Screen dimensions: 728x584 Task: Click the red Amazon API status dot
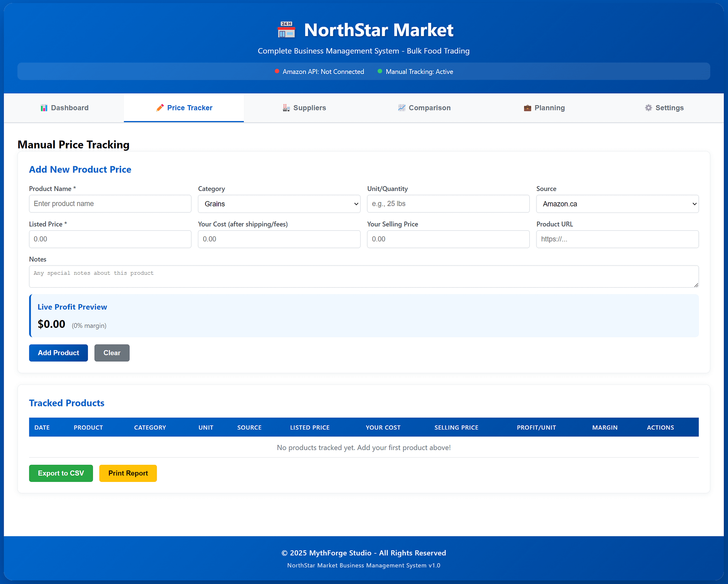tap(277, 71)
